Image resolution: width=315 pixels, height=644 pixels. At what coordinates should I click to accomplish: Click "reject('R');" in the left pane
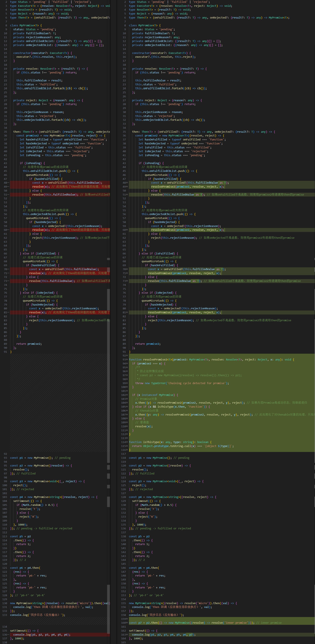29,516
